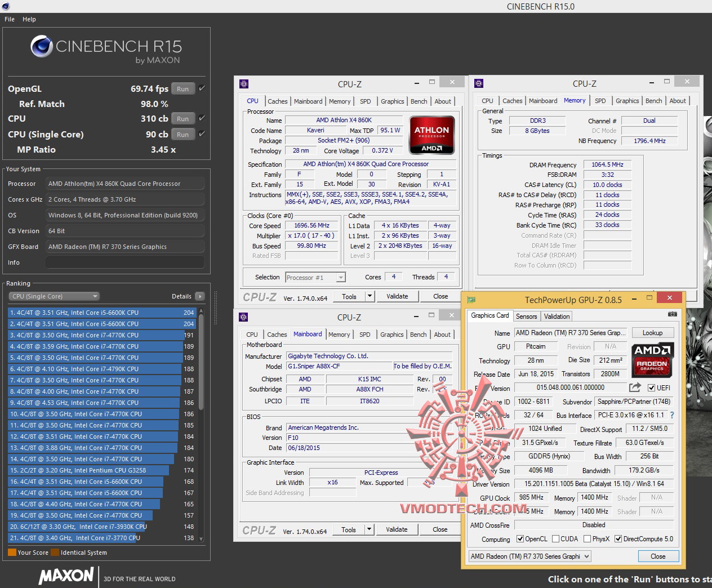Click the 'G1.Sniper A88X-CF' model field
The height and width of the screenshot is (588, 712).
(339, 366)
